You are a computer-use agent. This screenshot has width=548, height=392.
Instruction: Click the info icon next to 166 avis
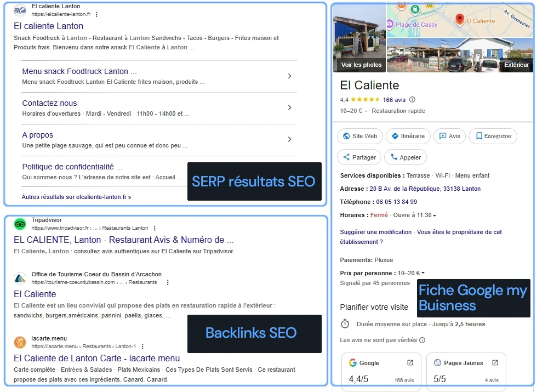tap(412, 100)
